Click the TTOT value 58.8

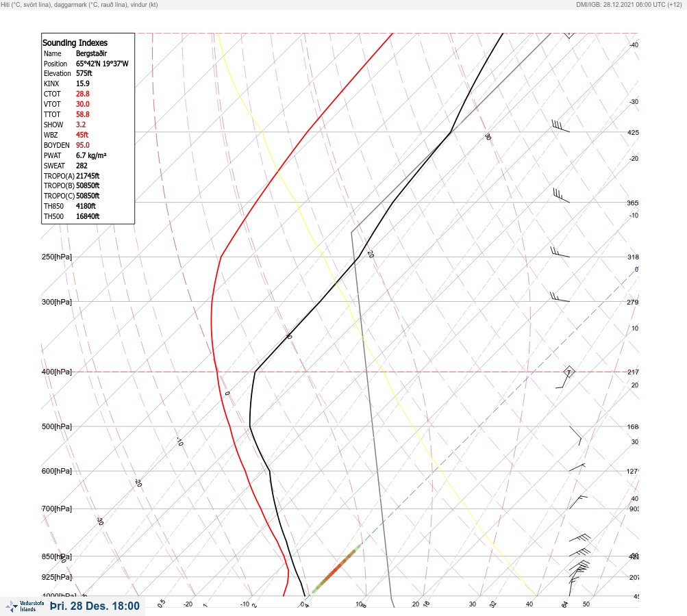83,114
